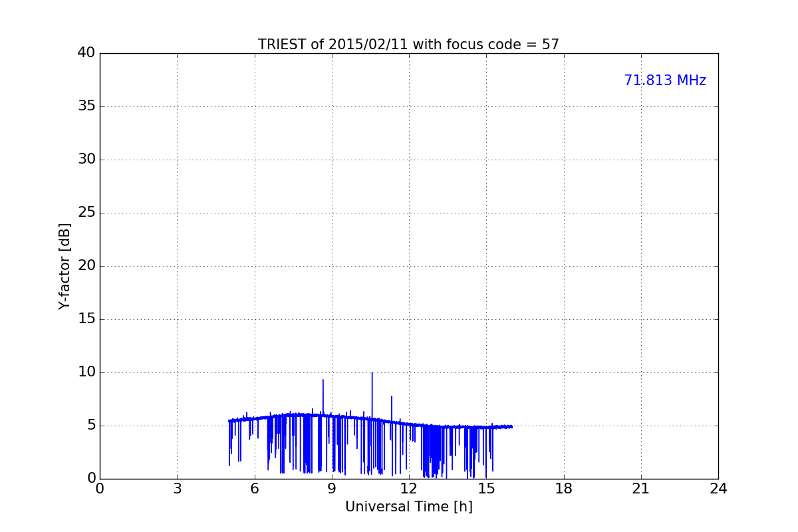Click the x-axis tick label '18'
The width and height of the screenshot is (798, 532).
(564, 489)
